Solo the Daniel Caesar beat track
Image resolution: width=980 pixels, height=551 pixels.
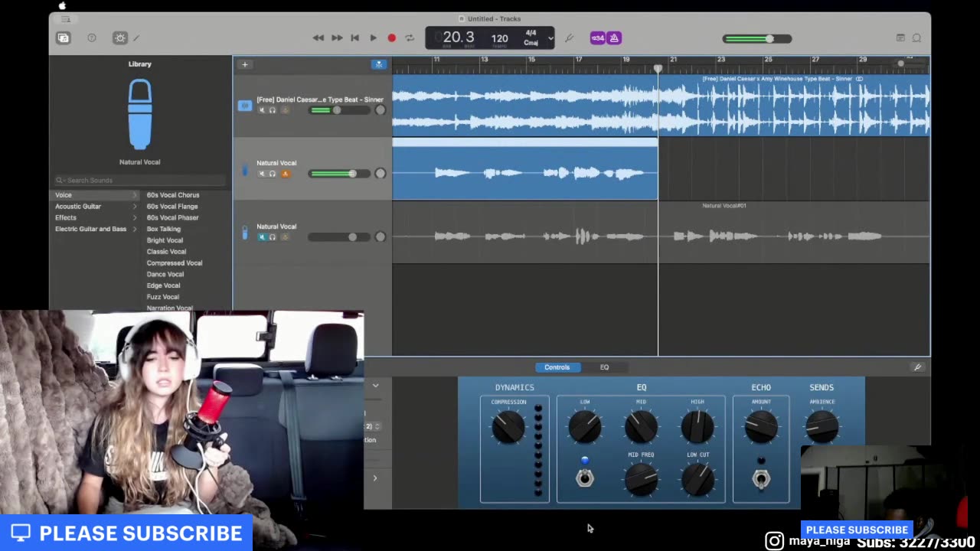click(273, 110)
